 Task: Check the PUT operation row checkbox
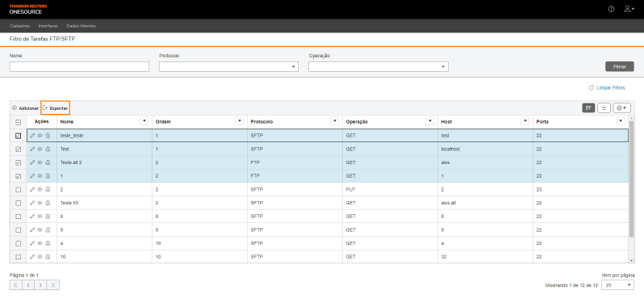[x=18, y=190]
